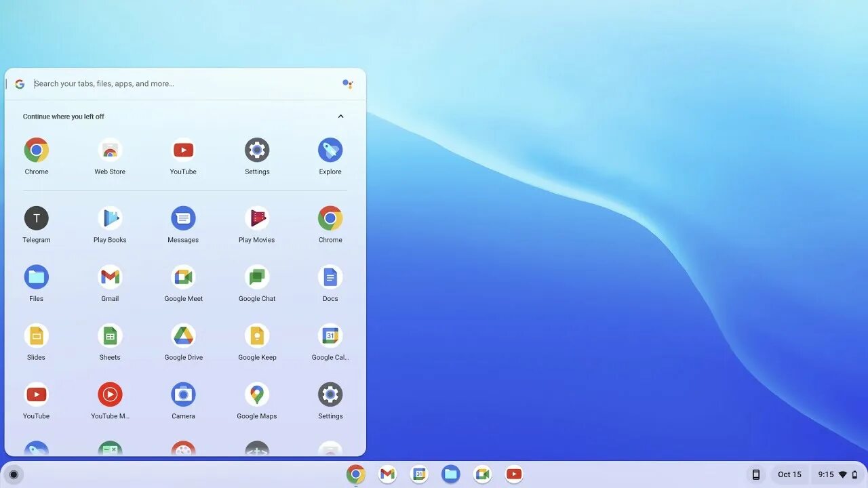
Task: Open Settings in the 'Continue where you left off' row
Action: [257, 150]
